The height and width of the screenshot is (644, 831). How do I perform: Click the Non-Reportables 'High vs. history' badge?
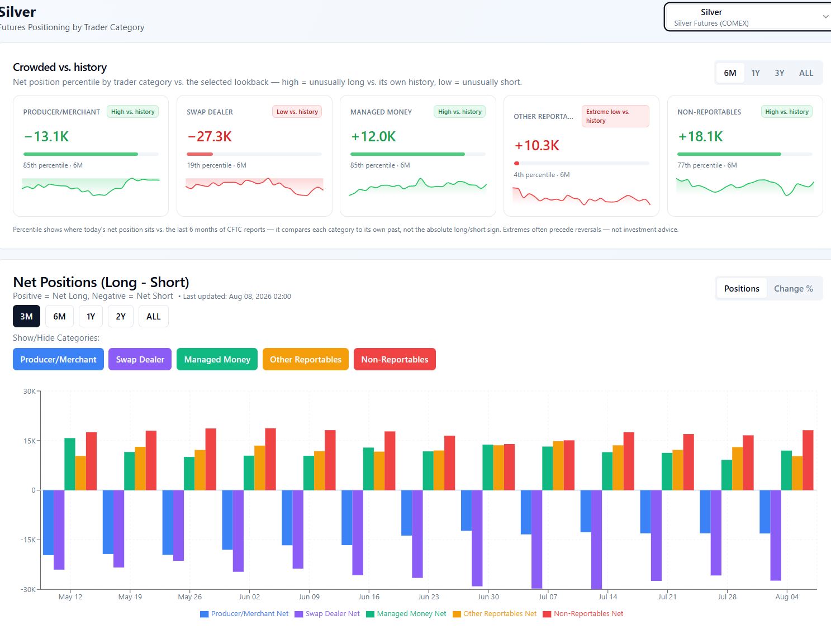[787, 112]
